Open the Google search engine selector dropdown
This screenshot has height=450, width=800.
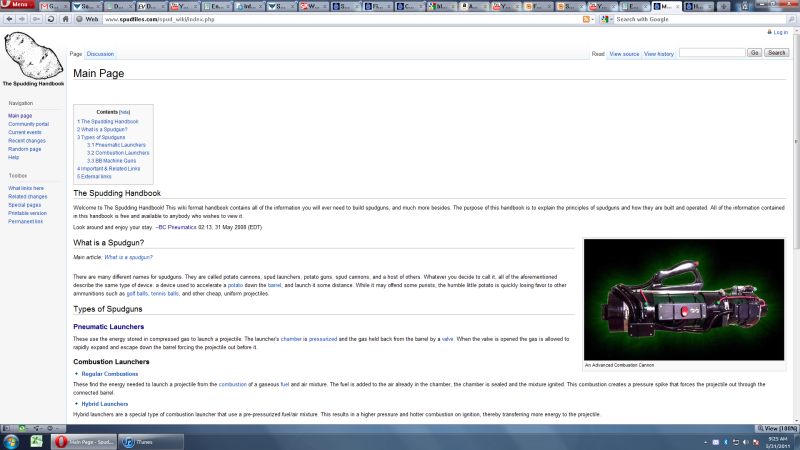606,19
